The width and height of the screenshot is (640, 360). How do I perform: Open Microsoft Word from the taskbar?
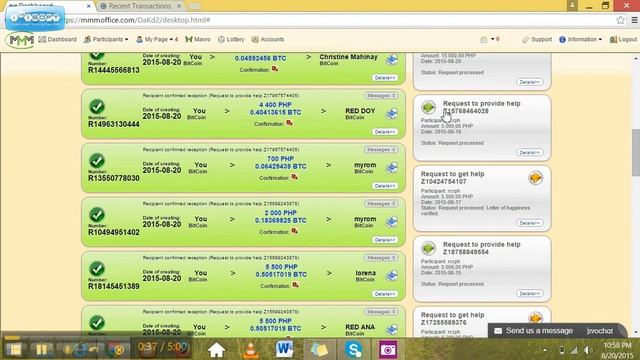(x=284, y=350)
